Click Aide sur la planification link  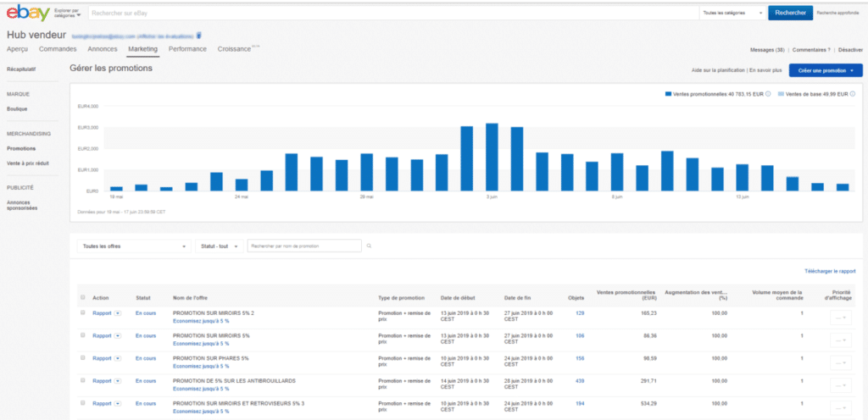(718, 71)
